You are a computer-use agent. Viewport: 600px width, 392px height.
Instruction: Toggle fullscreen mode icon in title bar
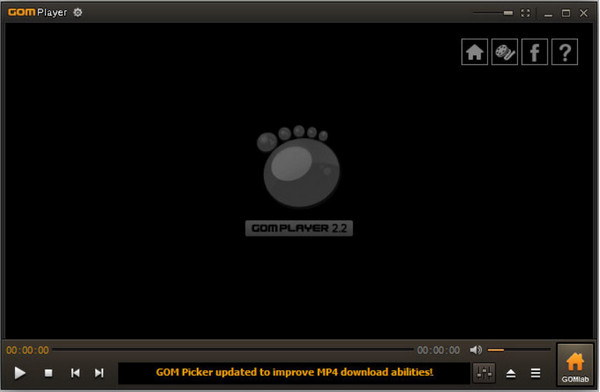526,13
